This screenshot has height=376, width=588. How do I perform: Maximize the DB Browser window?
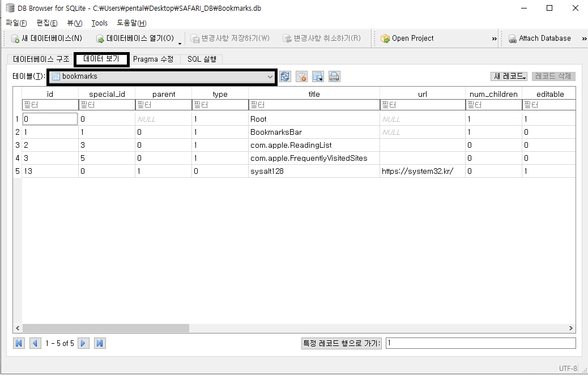tap(549, 8)
